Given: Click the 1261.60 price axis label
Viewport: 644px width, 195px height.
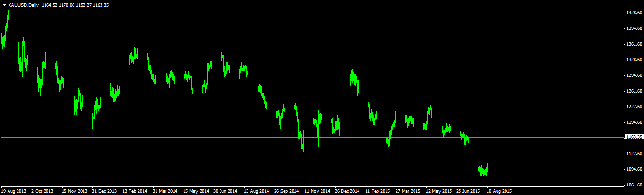Looking at the screenshot, I should [x=634, y=91].
